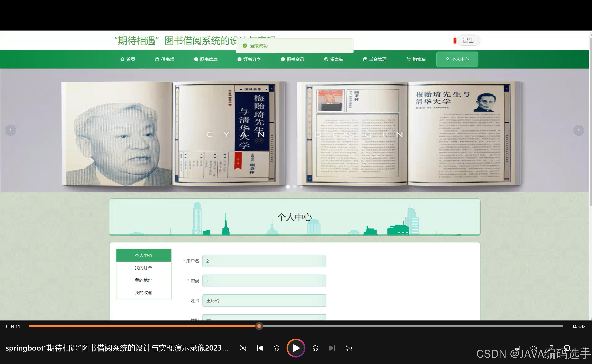Select the 个人中心 item in the green navigation bar
Screen dimensions: 592x364
click(457, 59)
